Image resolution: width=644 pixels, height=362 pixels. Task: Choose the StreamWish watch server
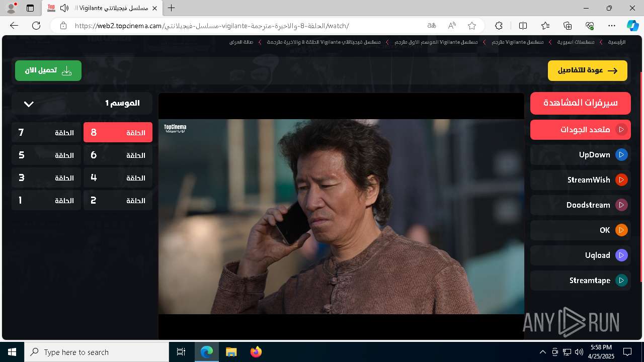pyautogui.click(x=581, y=180)
